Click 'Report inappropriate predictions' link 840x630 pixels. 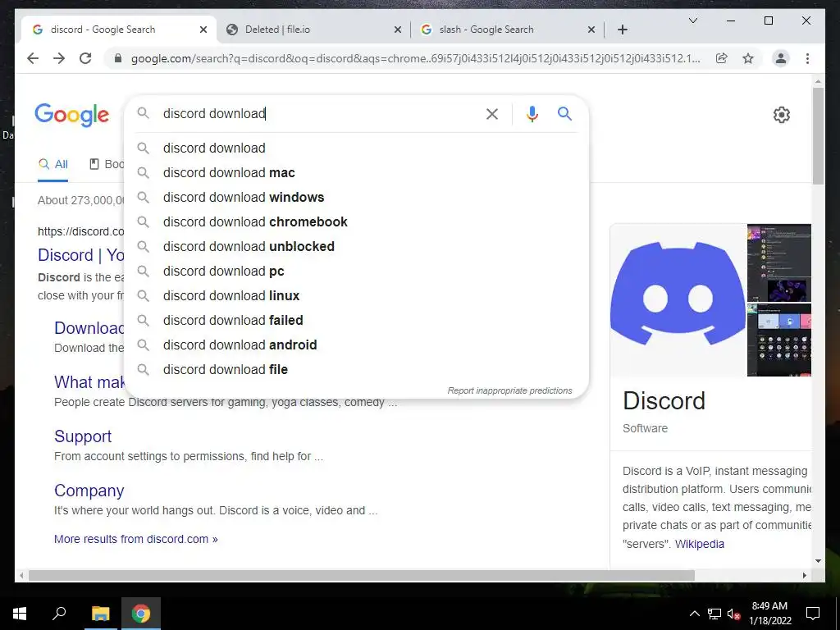pyautogui.click(x=510, y=390)
